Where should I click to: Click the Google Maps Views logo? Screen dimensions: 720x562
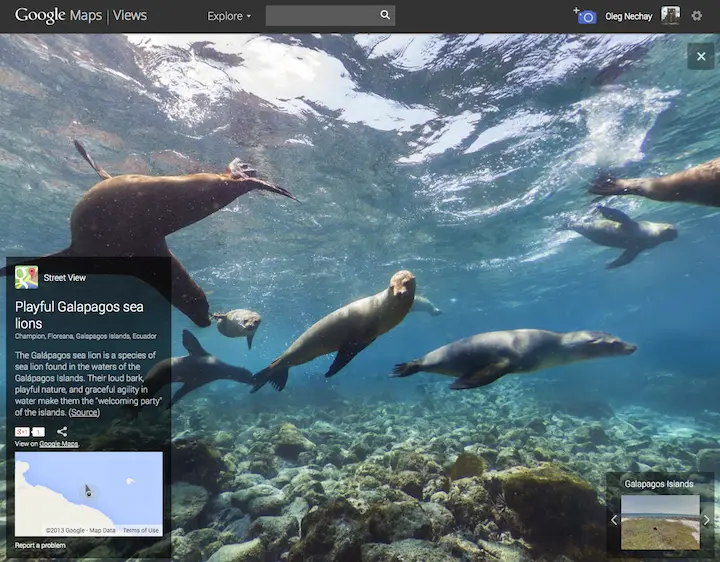[x=81, y=16]
